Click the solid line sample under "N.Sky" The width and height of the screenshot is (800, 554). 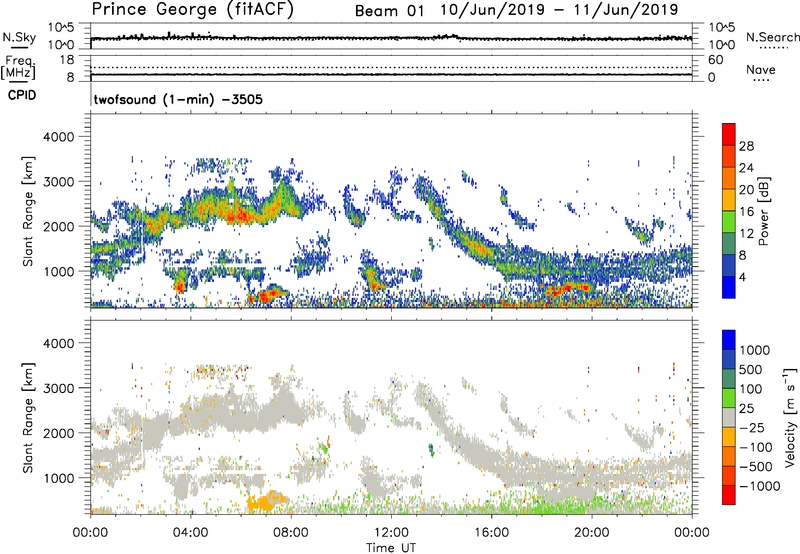point(19,48)
